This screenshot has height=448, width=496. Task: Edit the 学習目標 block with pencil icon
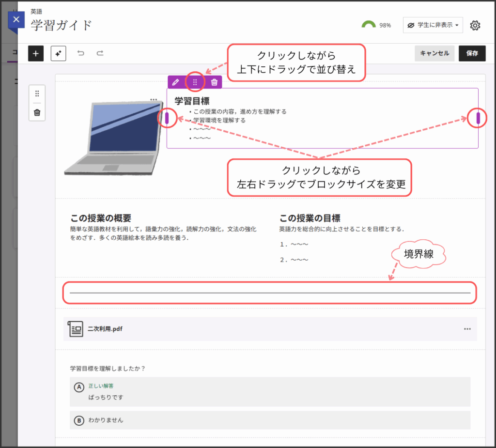pyautogui.click(x=176, y=82)
